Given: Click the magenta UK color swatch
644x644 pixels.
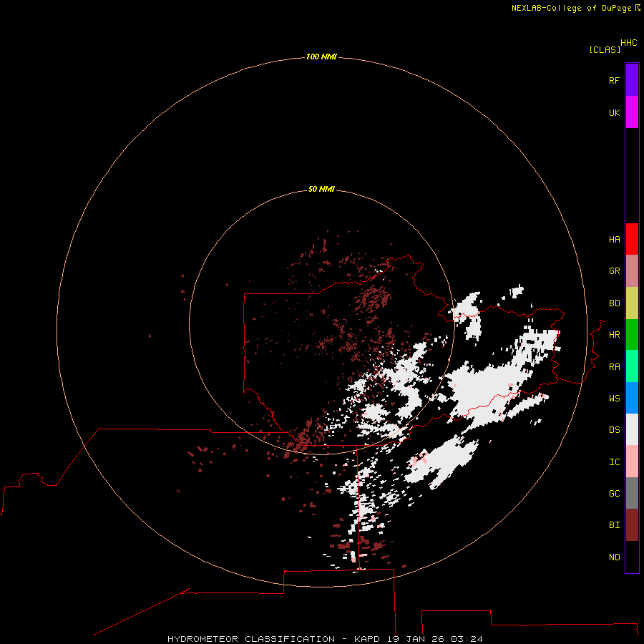Looking at the screenshot, I should [632, 112].
